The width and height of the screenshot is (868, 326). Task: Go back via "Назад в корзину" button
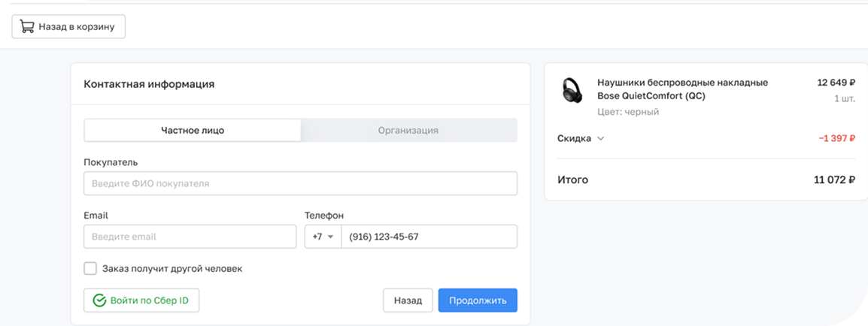[68, 27]
